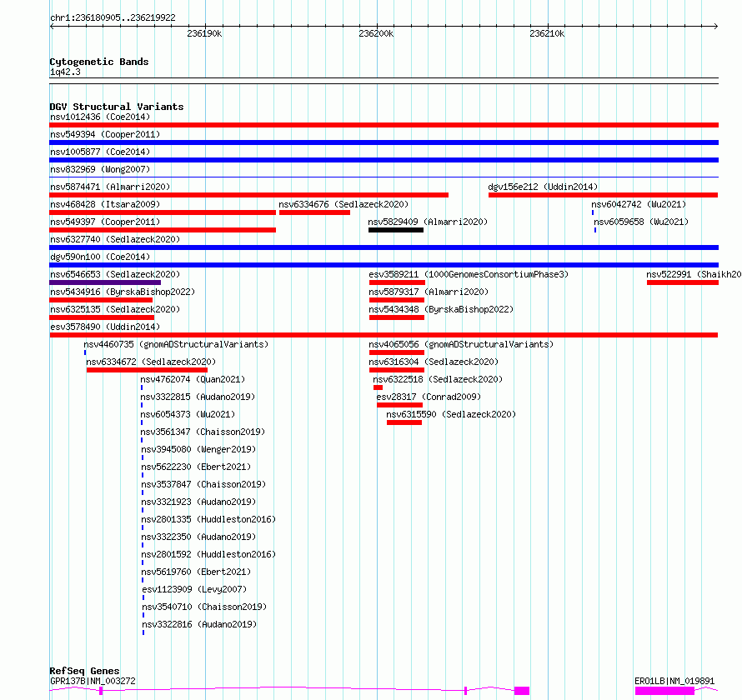Click the purple nsv6546653 variant bar
This screenshot has height=700, width=742.
point(105,282)
